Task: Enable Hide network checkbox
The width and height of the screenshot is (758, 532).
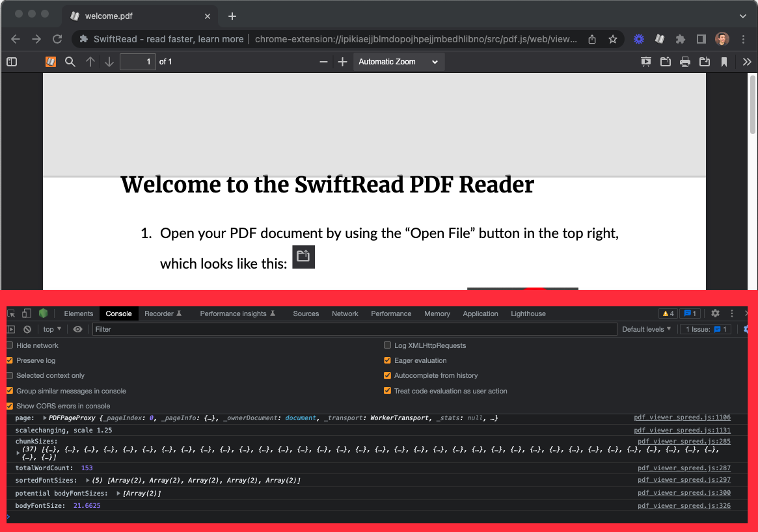Action: click(x=10, y=345)
